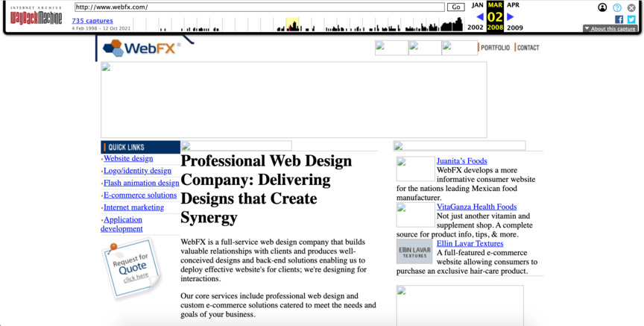Open Ellin Lavar Textures link
644x326 pixels.
click(x=470, y=243)
